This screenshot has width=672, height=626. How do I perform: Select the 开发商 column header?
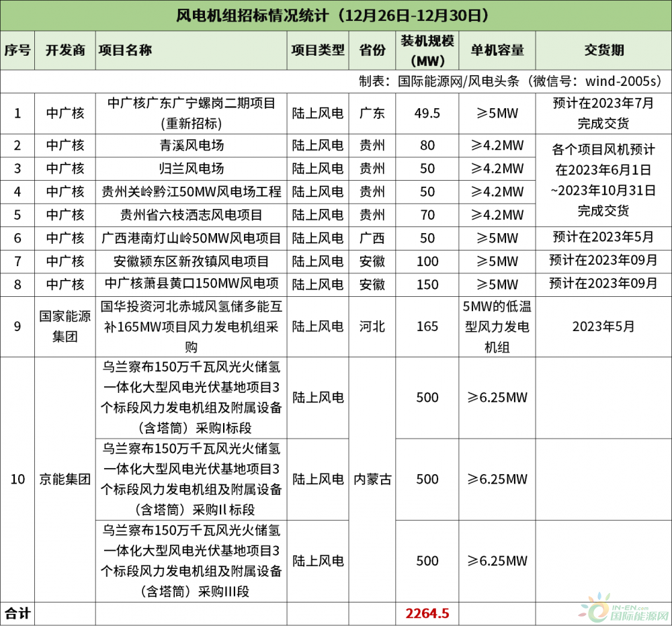(x=65, y=50)
